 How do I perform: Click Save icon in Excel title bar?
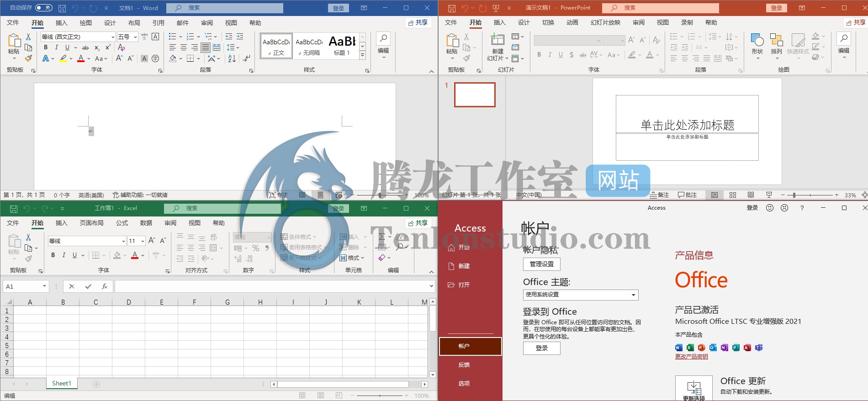coord(14,209)
